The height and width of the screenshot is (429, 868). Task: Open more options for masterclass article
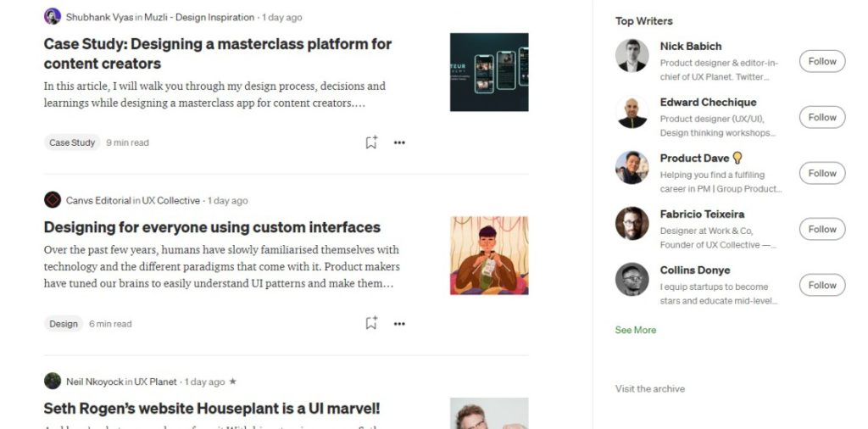(x=399, y=142)
